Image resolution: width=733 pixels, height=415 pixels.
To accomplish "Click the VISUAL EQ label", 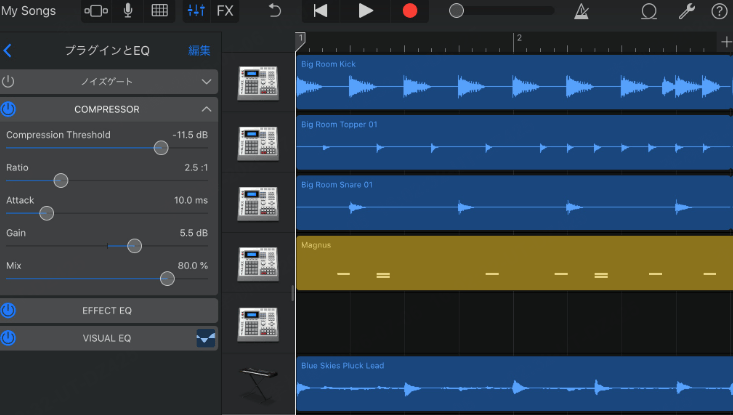I will (x=107, y=338).
